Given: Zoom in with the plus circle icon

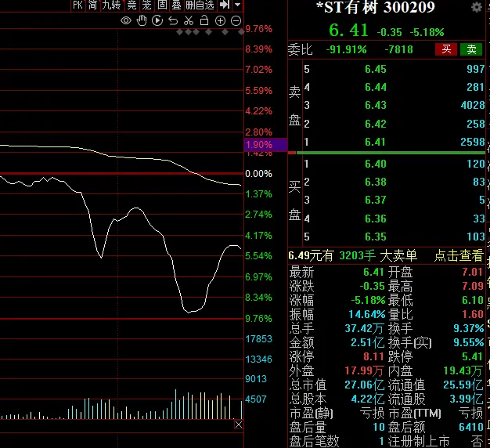Looking at the screenshot, I should coord(220,21).
